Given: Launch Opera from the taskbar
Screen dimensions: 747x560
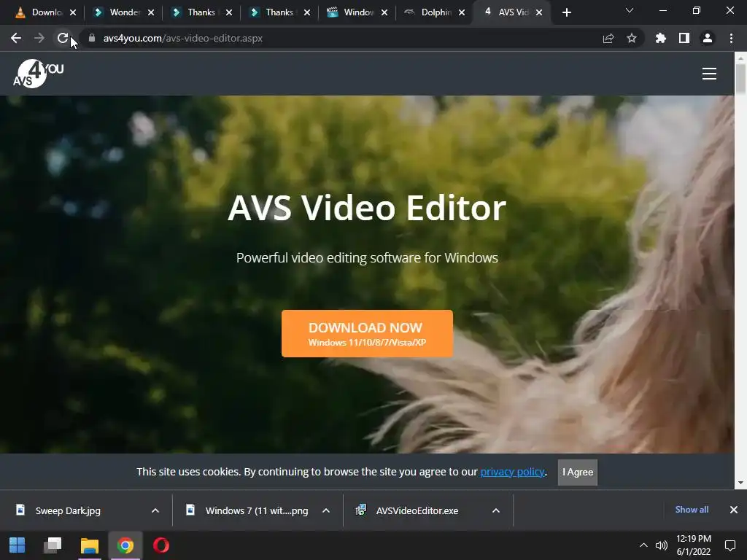Looking at the screenshot, I should pos(161,545).
